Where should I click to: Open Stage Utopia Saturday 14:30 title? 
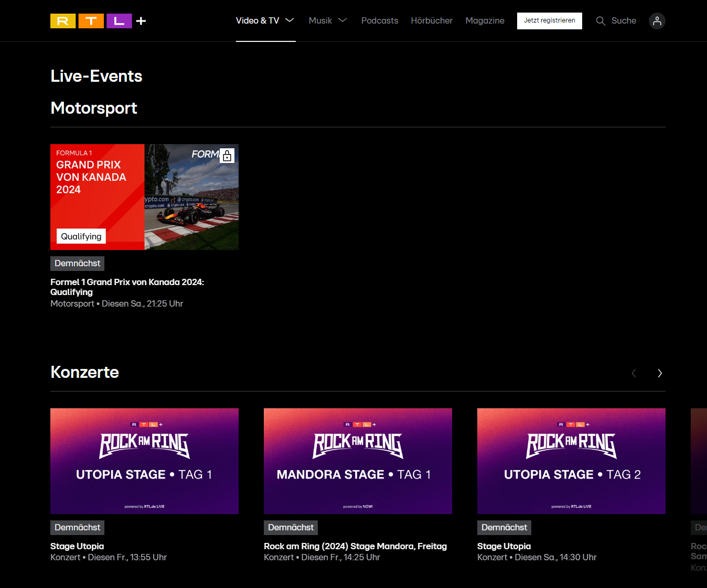[504, 546]
